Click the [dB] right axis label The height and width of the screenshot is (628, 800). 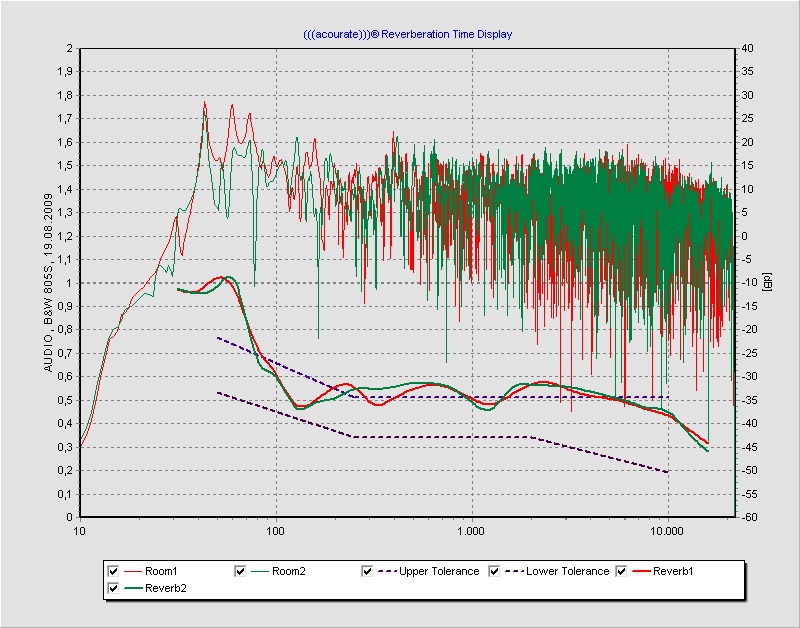[x=768, y=283]
